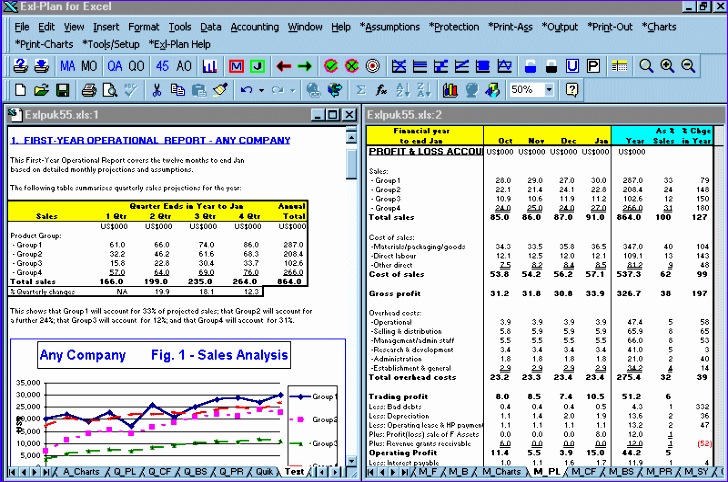Click the zoom out magnifier icon
The width and height of the screenshot is (728, 482).
point(688,66)
